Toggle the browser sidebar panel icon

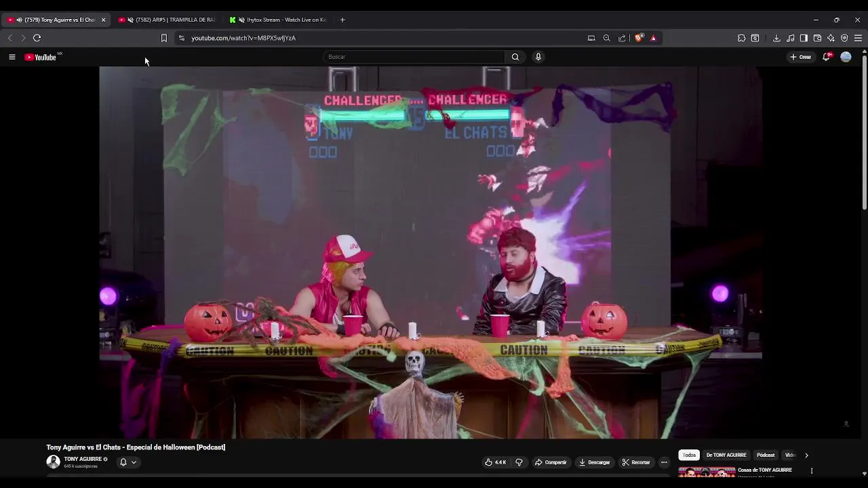(804, 38)
